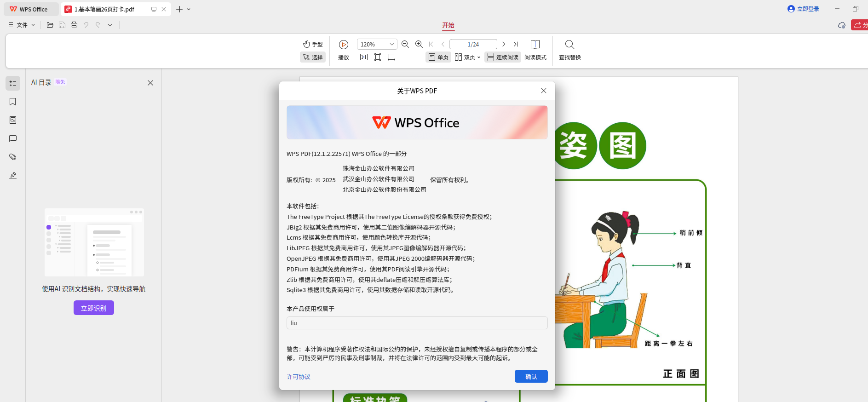Click the zoom out magnifier icon
This screenshot has height=402, width=868.
click(x=405, y=44)
